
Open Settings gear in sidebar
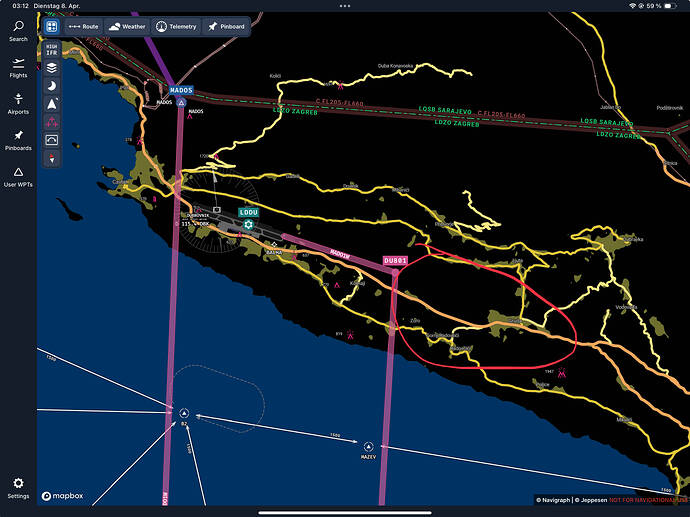[18, 488]
